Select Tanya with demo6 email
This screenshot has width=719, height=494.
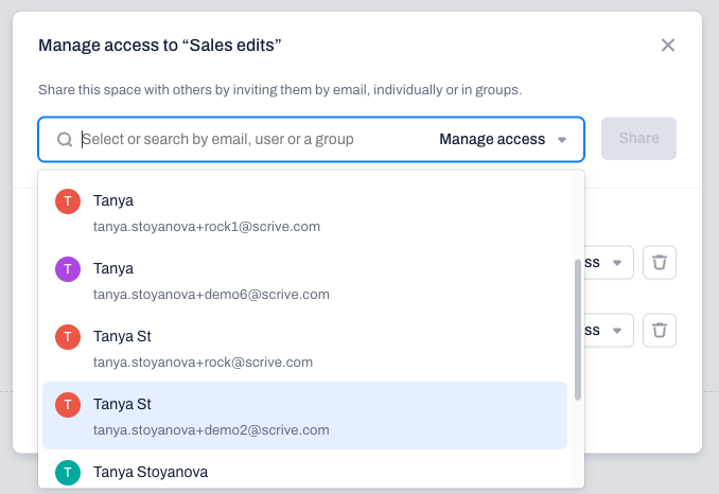(304, 281)
